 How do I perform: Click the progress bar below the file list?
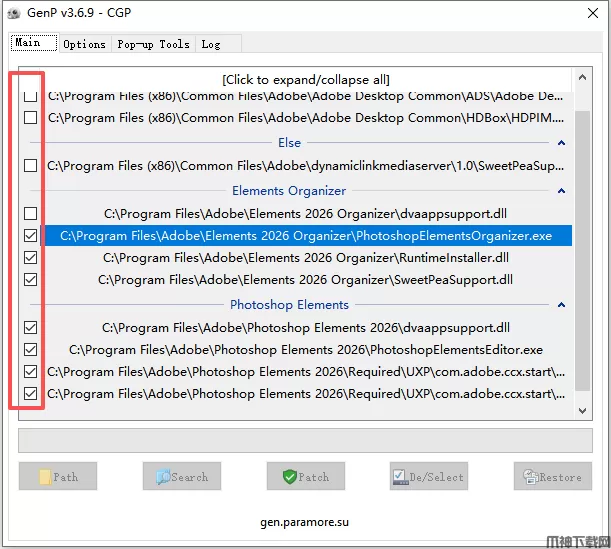point(306,440)
